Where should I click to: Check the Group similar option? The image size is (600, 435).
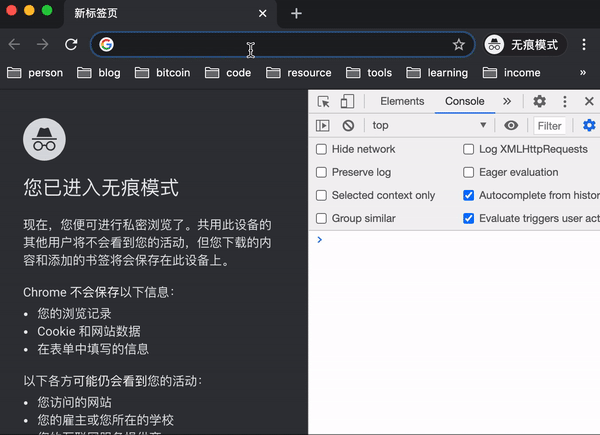[321, 218]
